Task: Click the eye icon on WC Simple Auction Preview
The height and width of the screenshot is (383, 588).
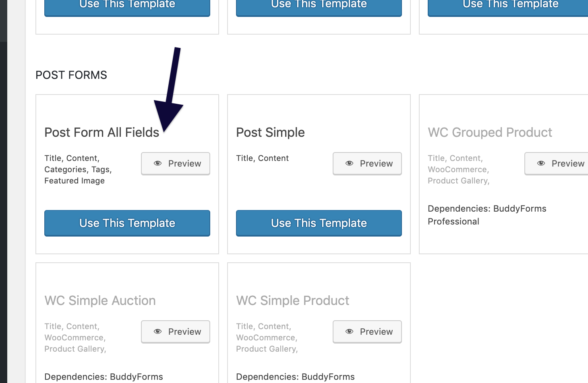Action: tap(157, 332)
